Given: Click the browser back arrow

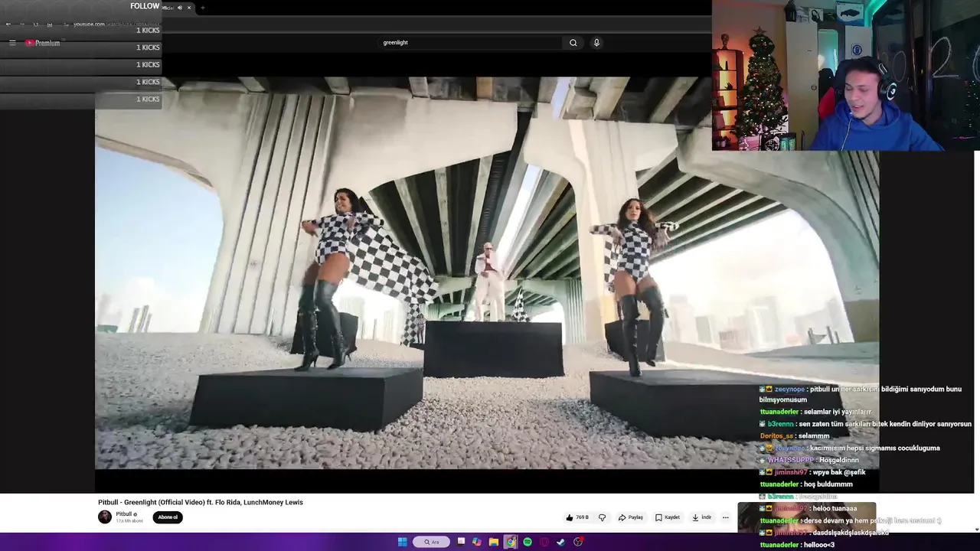Looking at the screenshot, I should tap(8, 24).
